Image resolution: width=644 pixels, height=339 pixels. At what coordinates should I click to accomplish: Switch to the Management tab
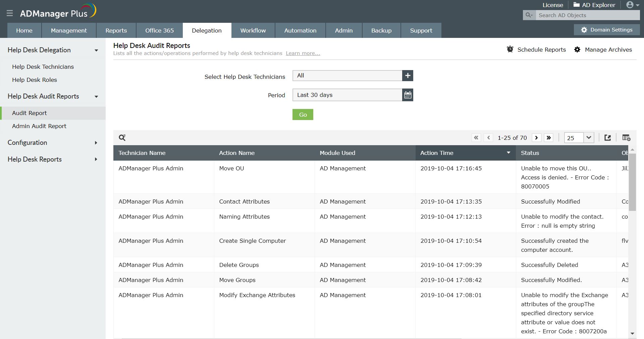coord(69,31)
